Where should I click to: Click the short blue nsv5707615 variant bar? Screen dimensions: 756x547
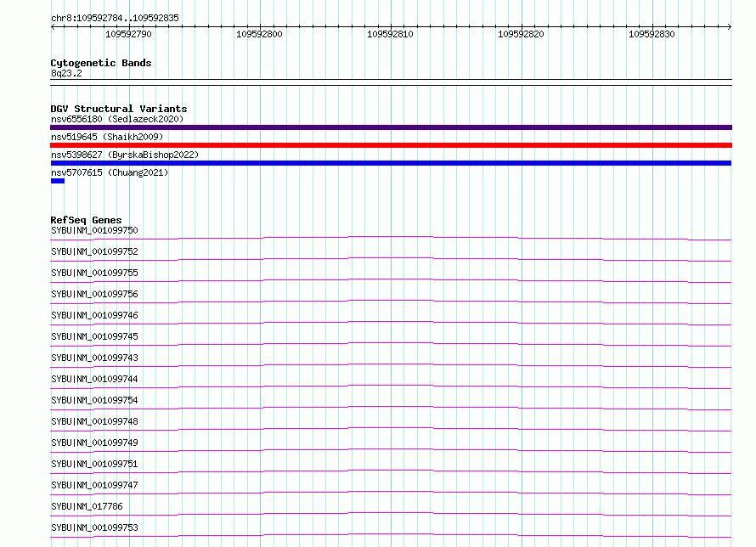58,181
